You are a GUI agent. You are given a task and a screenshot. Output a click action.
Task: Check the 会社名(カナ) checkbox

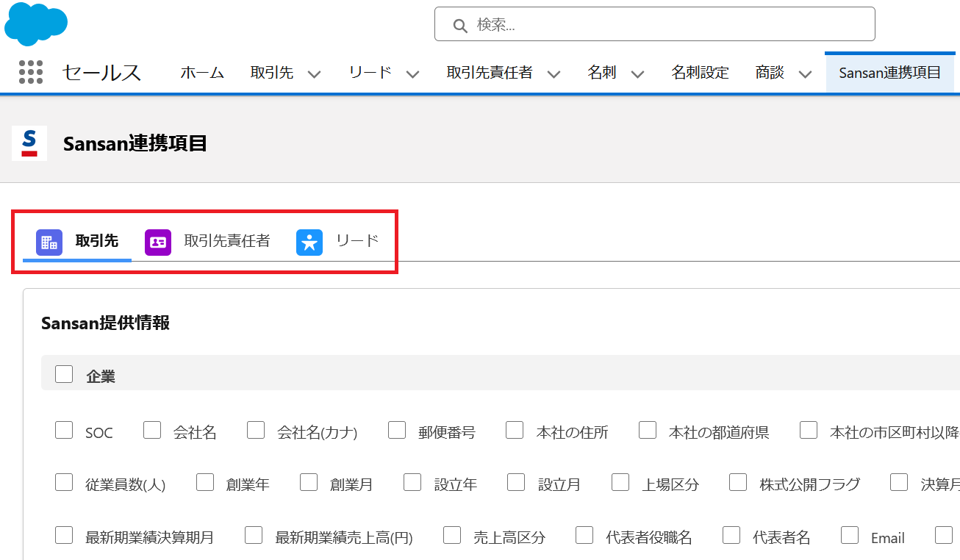(256, 430)
